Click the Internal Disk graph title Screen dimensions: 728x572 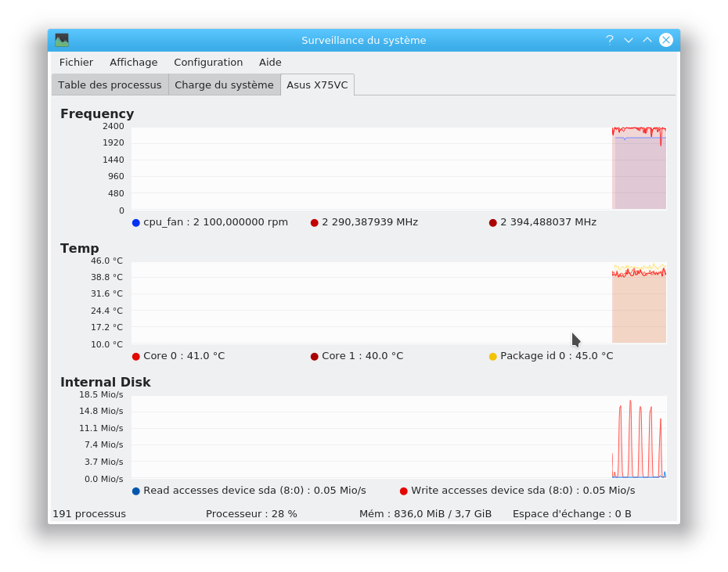tap(106, 382)
